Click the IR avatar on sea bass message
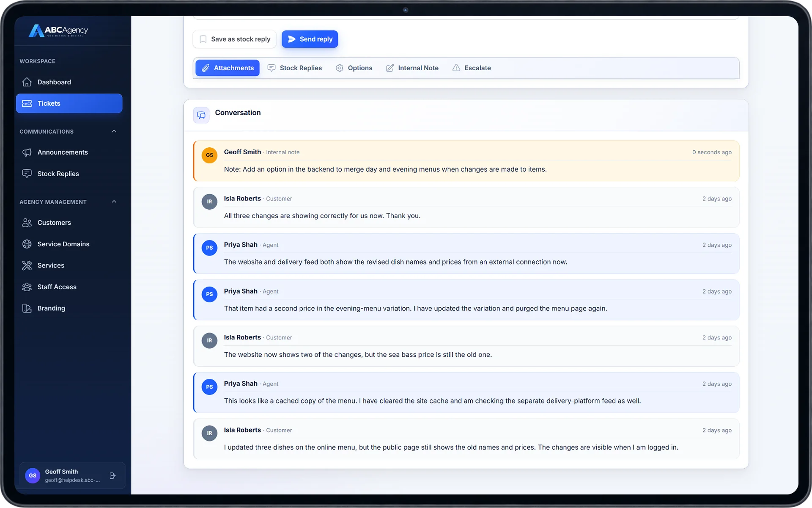This screenshot has width=812, height=508. (x=209, y=340)
